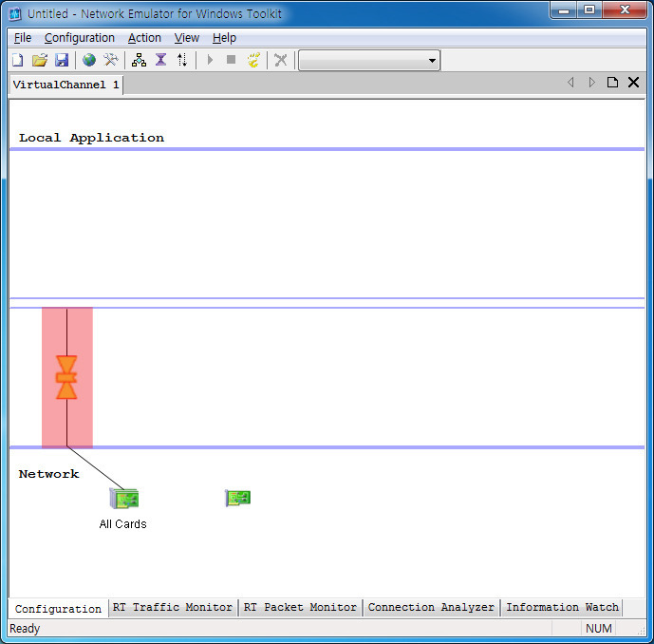Viewport: 654px width, 644px height.
Task: Minimize the Network Emulator window
Action: pos(564,10)
